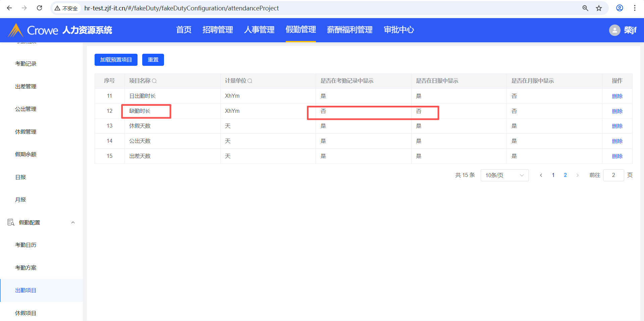644x321 pixels.
Task: Click the Crowe logo icon
Action: [x=15, y=30]
